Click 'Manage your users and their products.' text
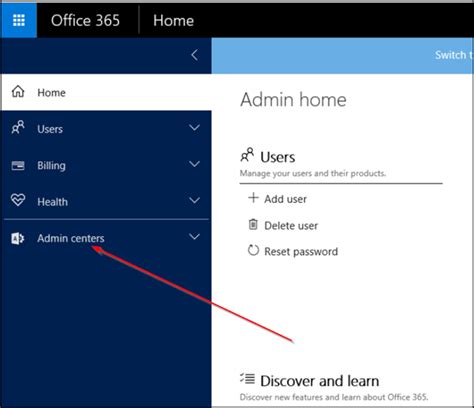The height and width of the screenshot is (408, 474). point(313,173)
